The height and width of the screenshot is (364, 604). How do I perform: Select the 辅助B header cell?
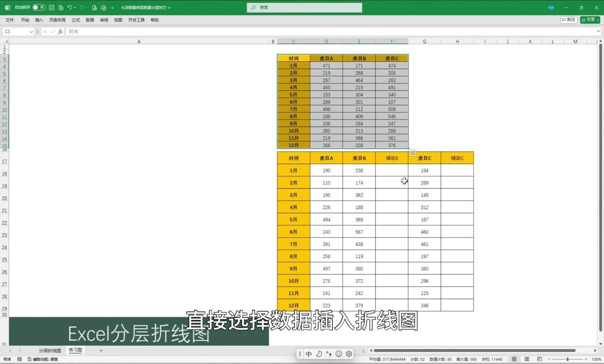pyautogui.click(x=392, y=158)
